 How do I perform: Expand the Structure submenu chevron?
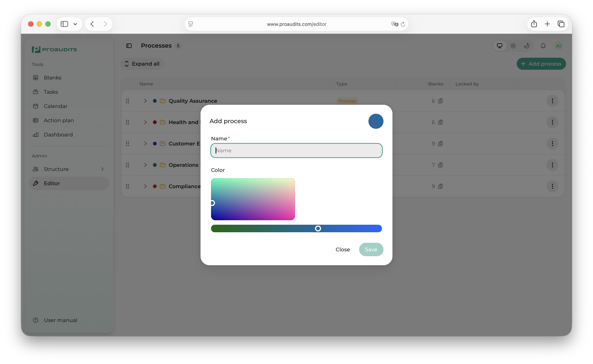click(x=103, y=169)
